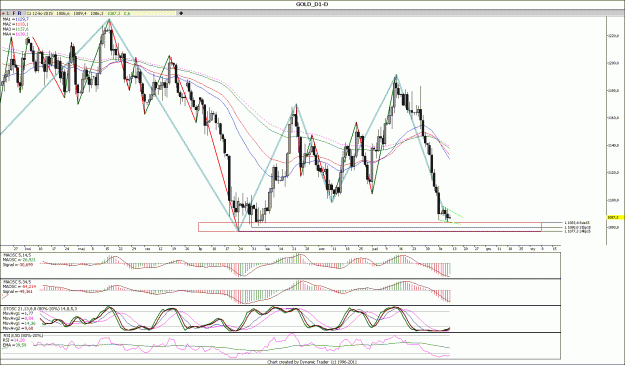Click the R button in chart toolbar
625x365 pixels.
[20, 13]
